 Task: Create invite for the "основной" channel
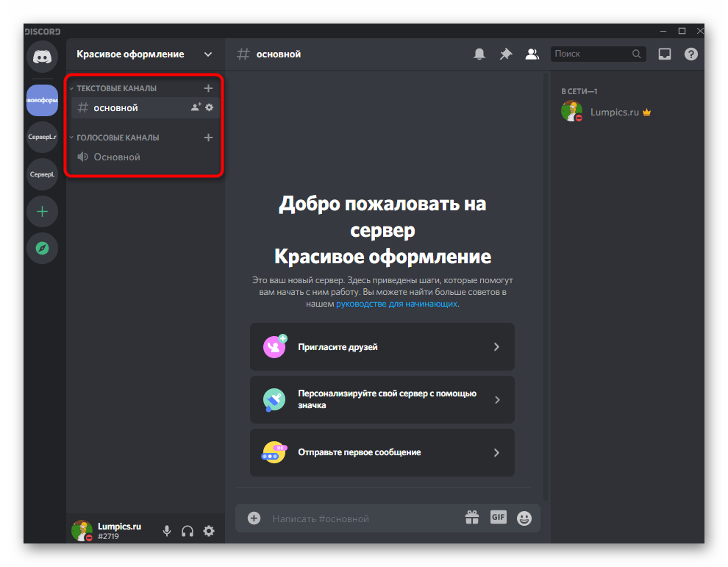(x=196, y=107)
